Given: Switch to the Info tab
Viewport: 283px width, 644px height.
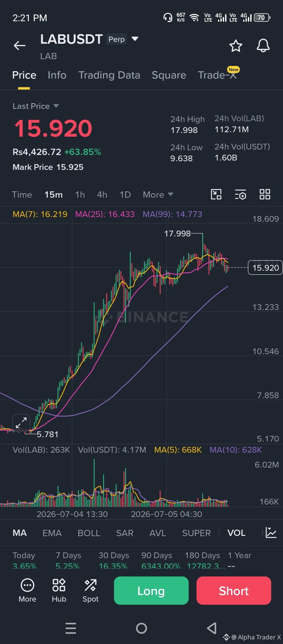Looking at the screenshot, I should point(57,75).
